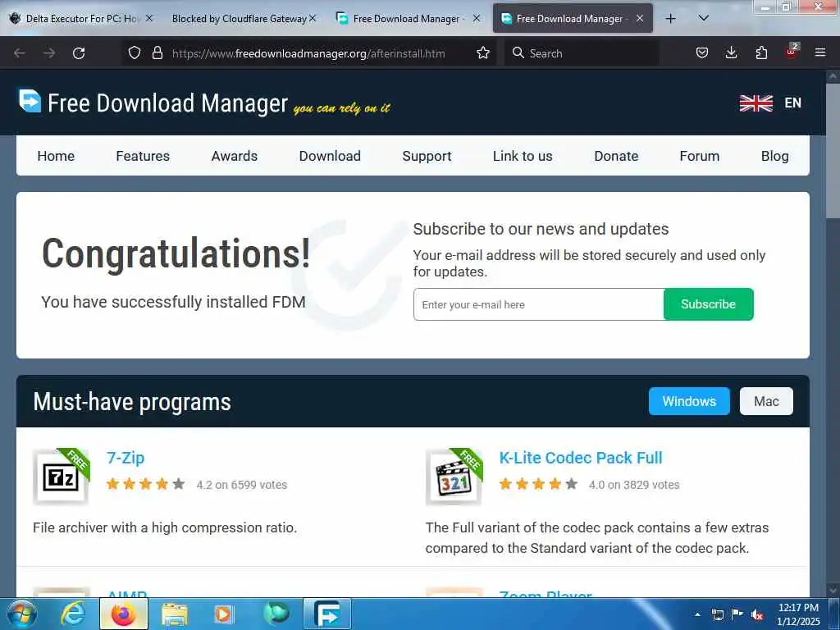Screen dimensions: 840x630
Task: Open Free Download Manager taskbar icon
Action: click(x=326, y=614)
